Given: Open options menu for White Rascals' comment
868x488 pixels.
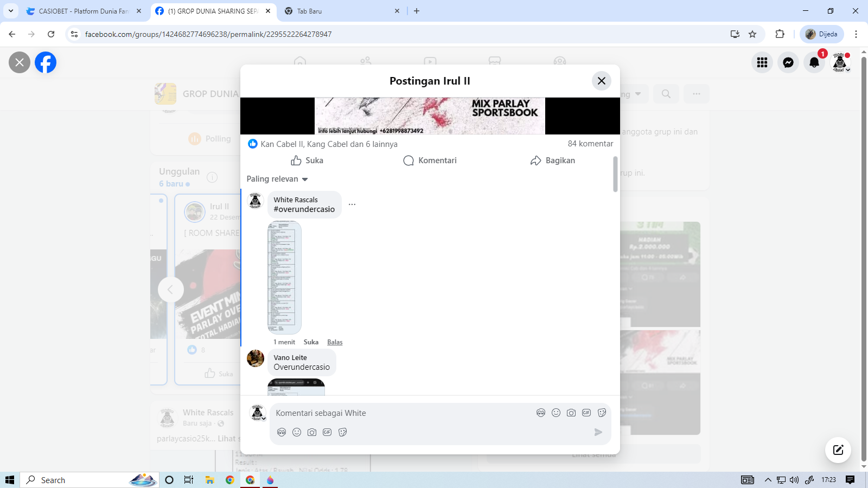Looking at the screenshot, I should click(x=352, y=204).
